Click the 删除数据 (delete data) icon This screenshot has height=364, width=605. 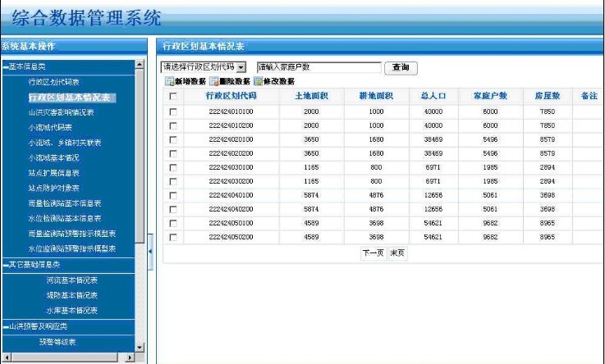(x=213, y=81)
